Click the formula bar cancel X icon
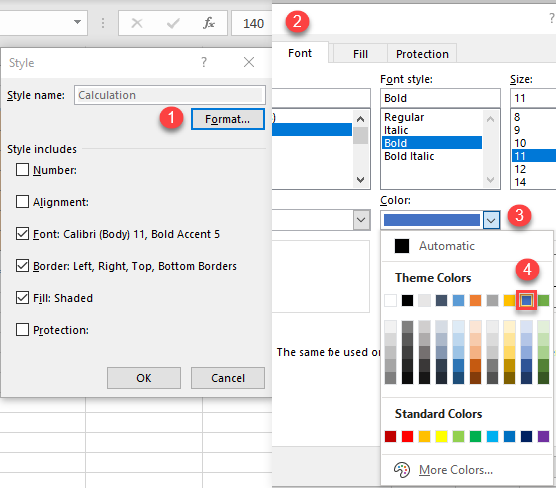 (137, 23)
